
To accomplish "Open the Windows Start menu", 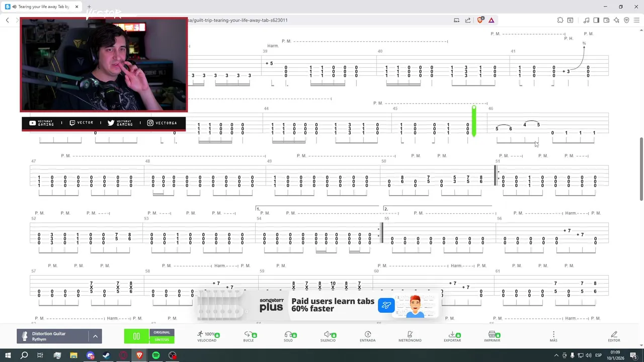I will [8, 355].
